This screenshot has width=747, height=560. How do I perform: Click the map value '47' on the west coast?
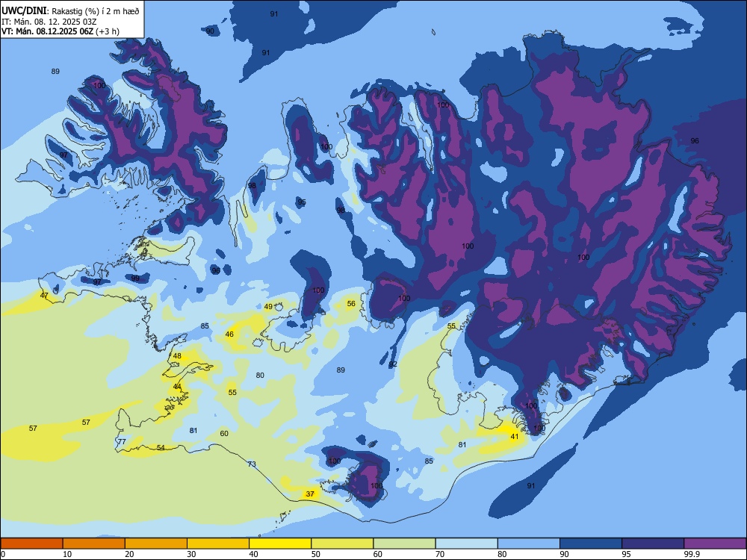[44, 296]
